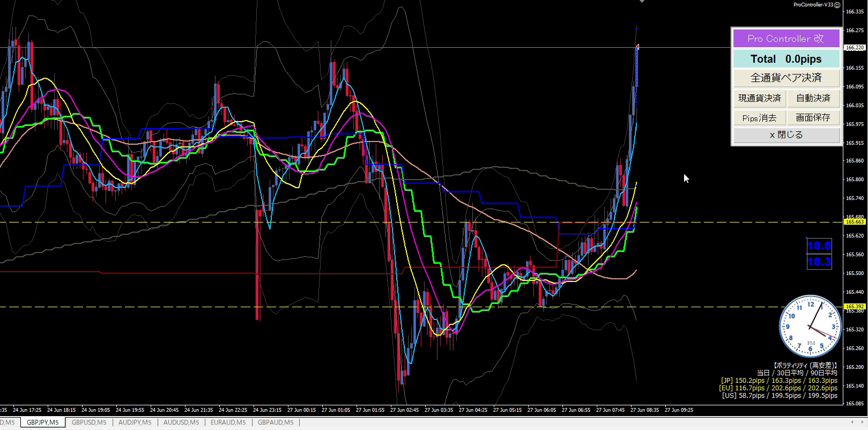868x430 pixels.
Task: Save the screen with 画面保存
Action: (813, 117)
